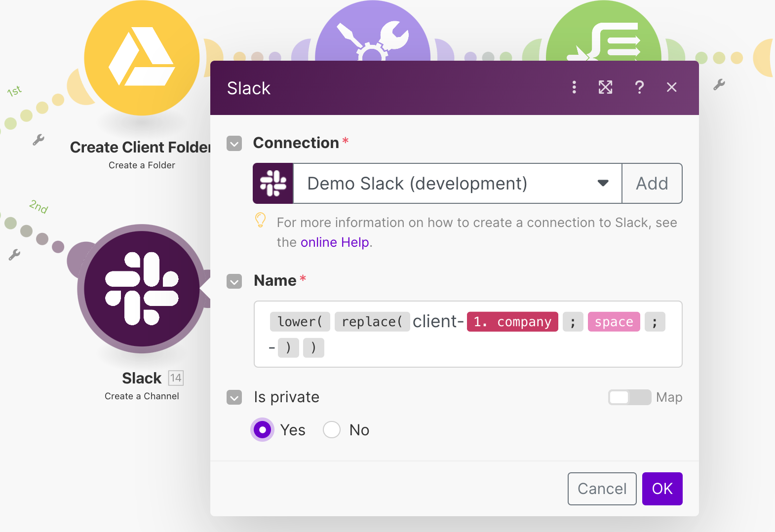Click the wrench filter icon on the 1st route
The image size is (775, 532).
pyautogui.click(x=39, y=140)
